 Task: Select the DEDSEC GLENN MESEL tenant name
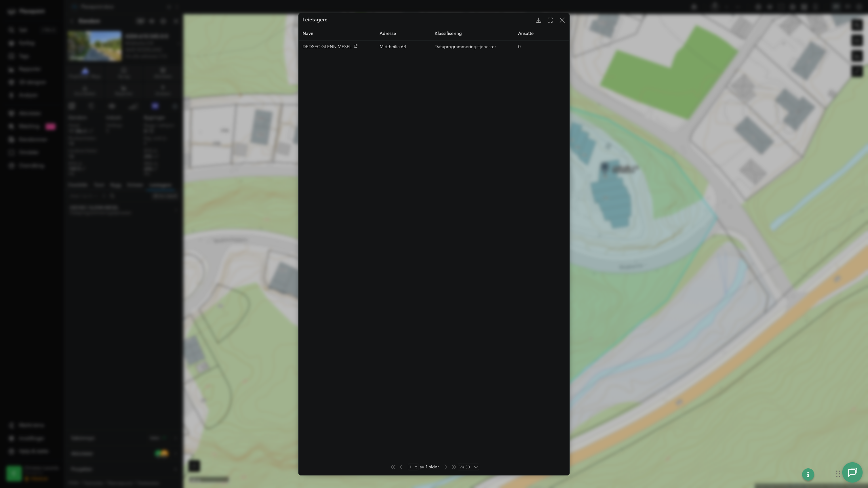(x=327, y=47)
